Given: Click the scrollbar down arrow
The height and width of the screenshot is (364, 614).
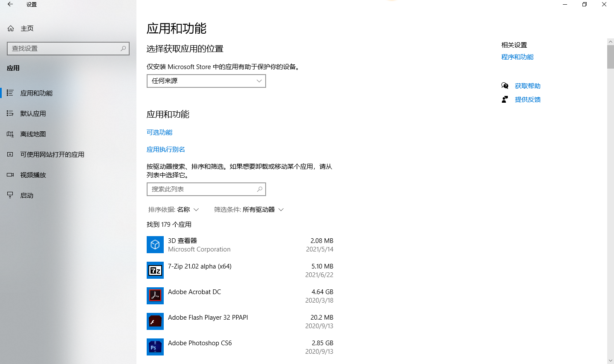Looking at the screenshot, I should (x=611, y=361).
